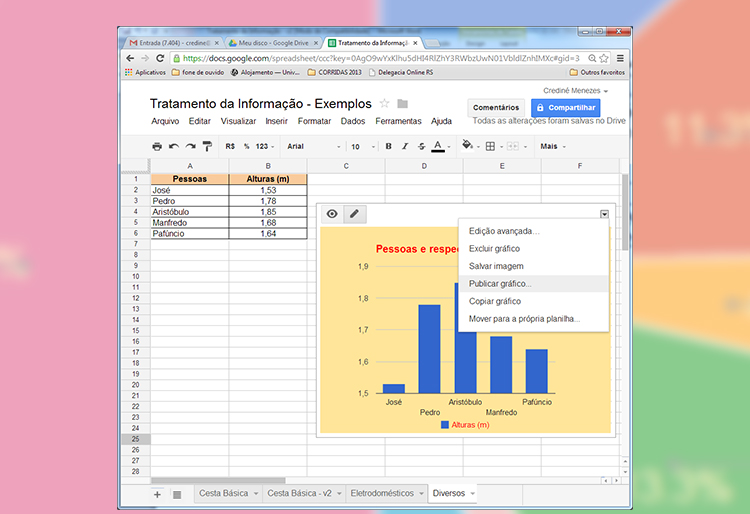Image resolution: width=750 pixels, height=514 pixels.
Task: Toggle italic formatting
Action: [x=405, y=146]
